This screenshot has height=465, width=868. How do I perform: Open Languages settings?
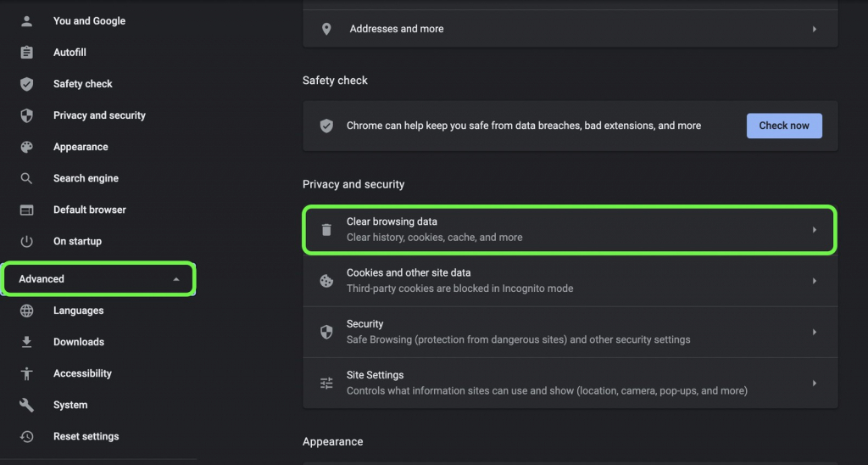point(79,311)
